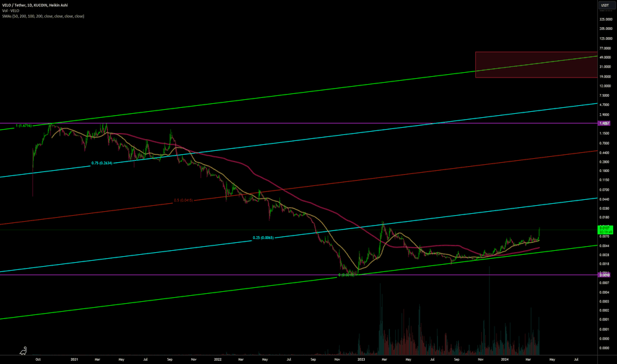Click the 0.2800 price scale label
The image size is (617, 364).
(605, 161)
